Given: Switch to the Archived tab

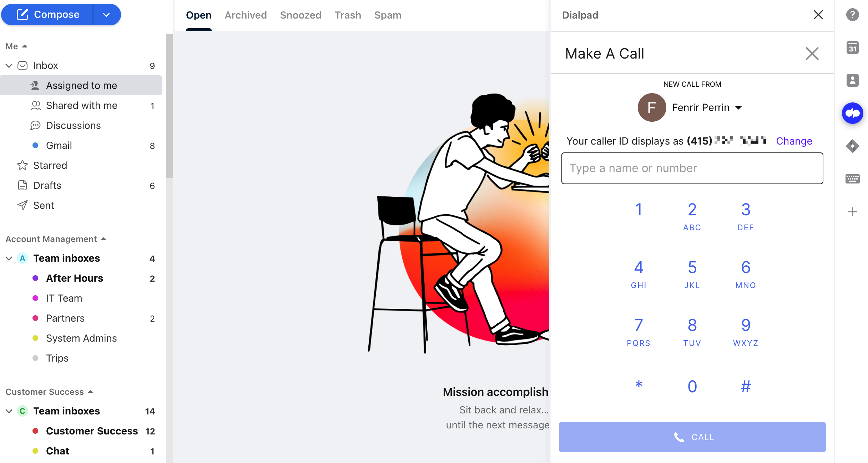Looking at the screenshot, I should pos(246,15).
